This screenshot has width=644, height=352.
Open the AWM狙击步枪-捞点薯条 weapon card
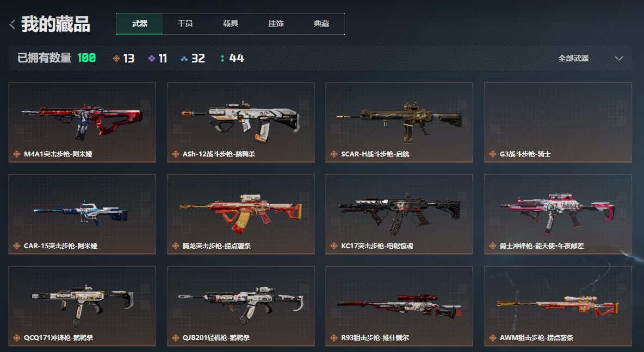point(558,306)
